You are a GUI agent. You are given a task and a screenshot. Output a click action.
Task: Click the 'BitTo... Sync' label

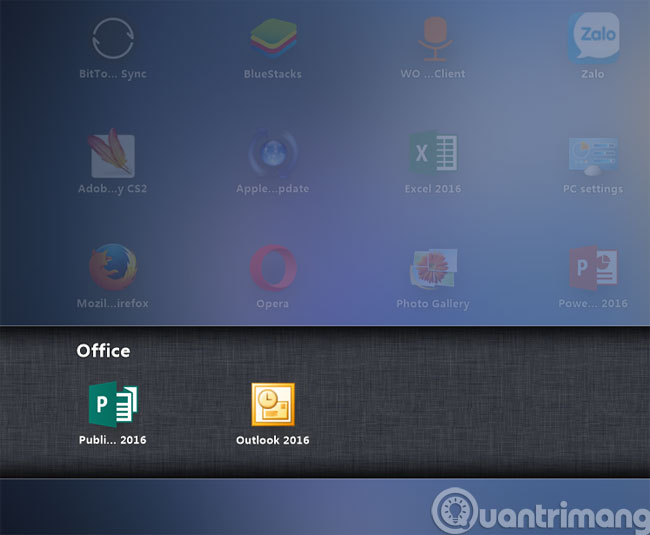[113, 74]
